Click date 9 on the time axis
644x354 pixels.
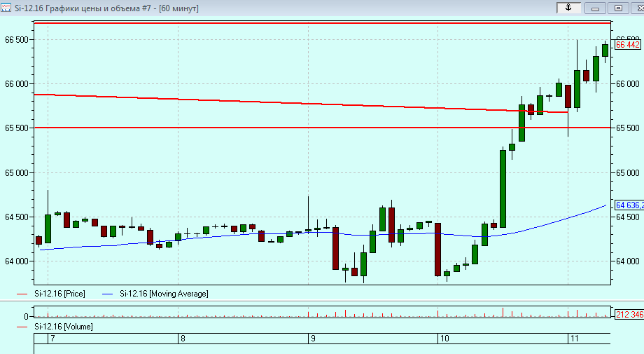(x=313, y=339)
